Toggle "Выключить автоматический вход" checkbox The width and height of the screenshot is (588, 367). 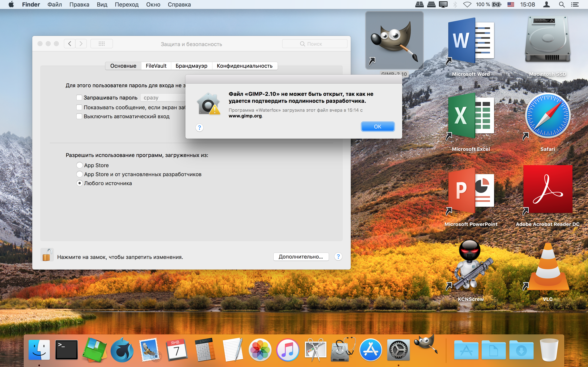click(x=79, y=116)
